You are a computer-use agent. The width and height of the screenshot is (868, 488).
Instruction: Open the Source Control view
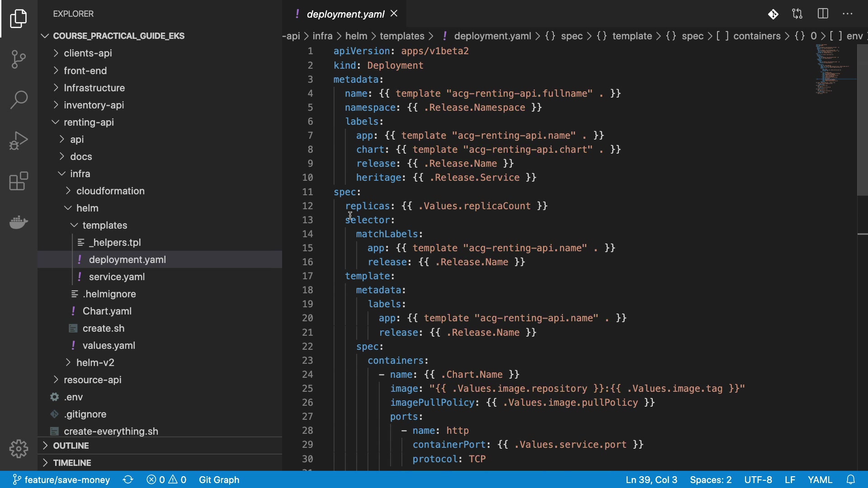pyautogui.click(x=19, y=59)
